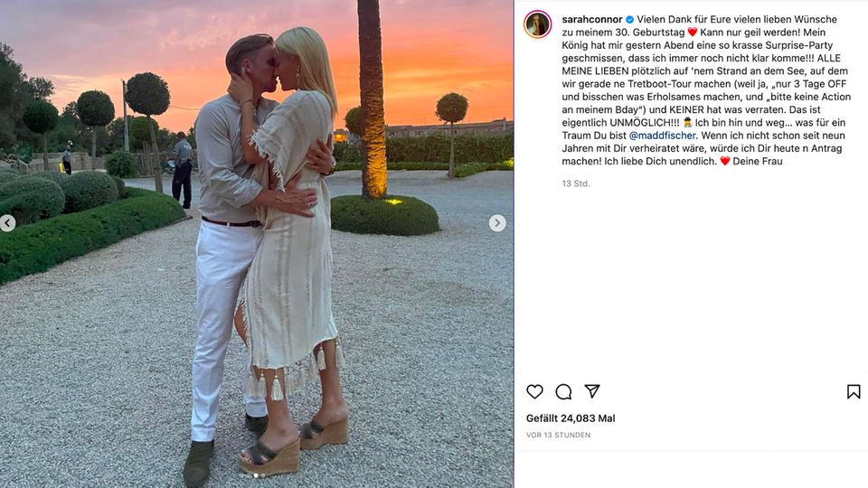
Task: View likes via 'Gefällt 24,083 Mal'
Action: tap(571, 418)
